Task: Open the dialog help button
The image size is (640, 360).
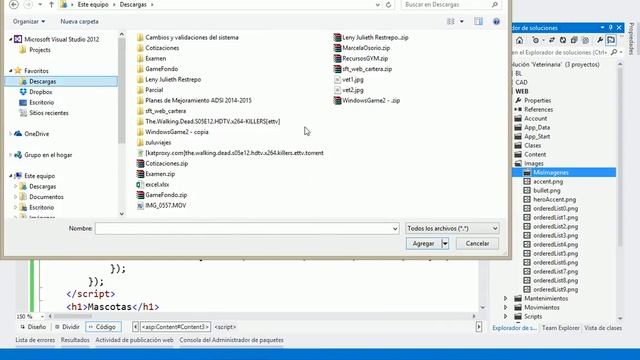Action: point(496,21)
